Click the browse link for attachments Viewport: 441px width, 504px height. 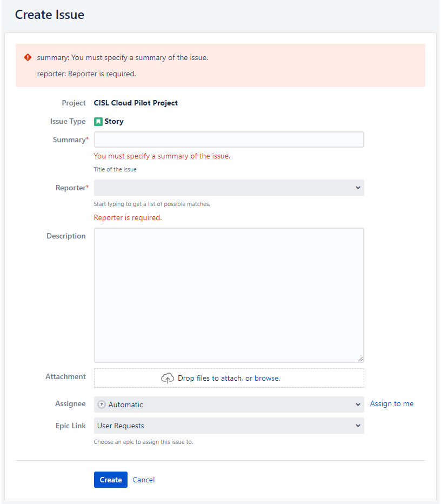pyautogui.click(x=266, y=378)
